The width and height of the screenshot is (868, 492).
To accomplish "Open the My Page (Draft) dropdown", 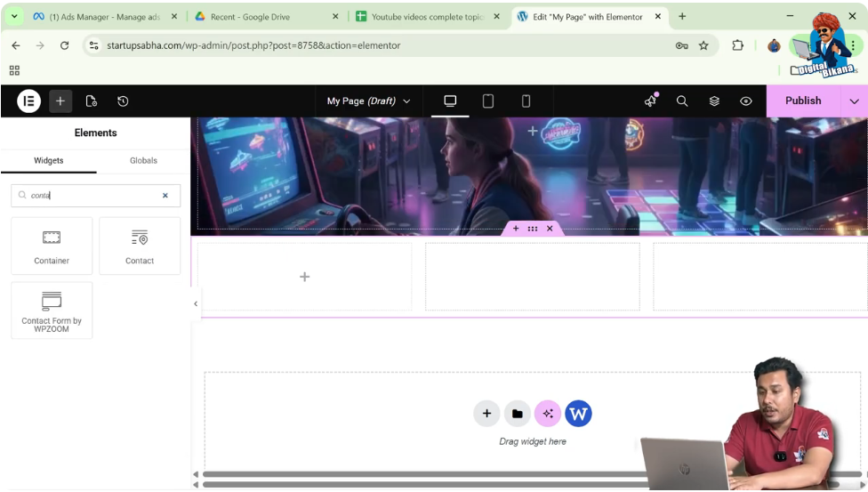I will pyautogui.click(x=368, y=101).
